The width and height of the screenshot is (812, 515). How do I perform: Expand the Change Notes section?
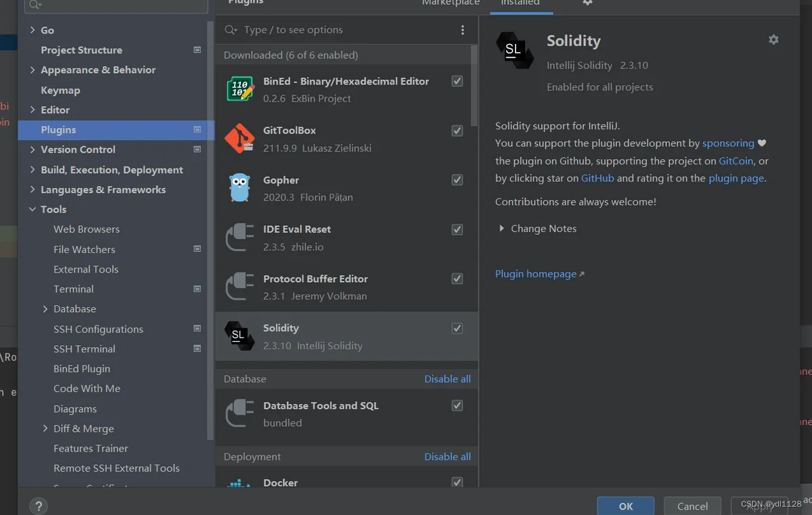point(501,229)
